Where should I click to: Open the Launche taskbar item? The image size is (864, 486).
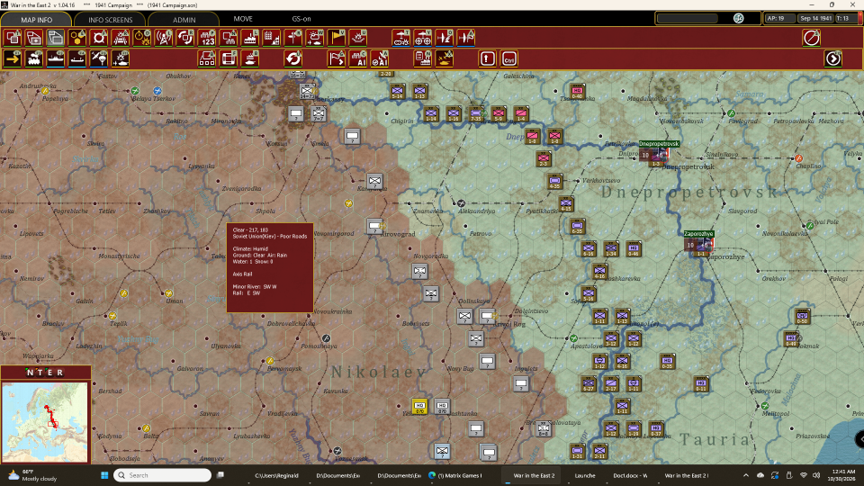point(585,475)
